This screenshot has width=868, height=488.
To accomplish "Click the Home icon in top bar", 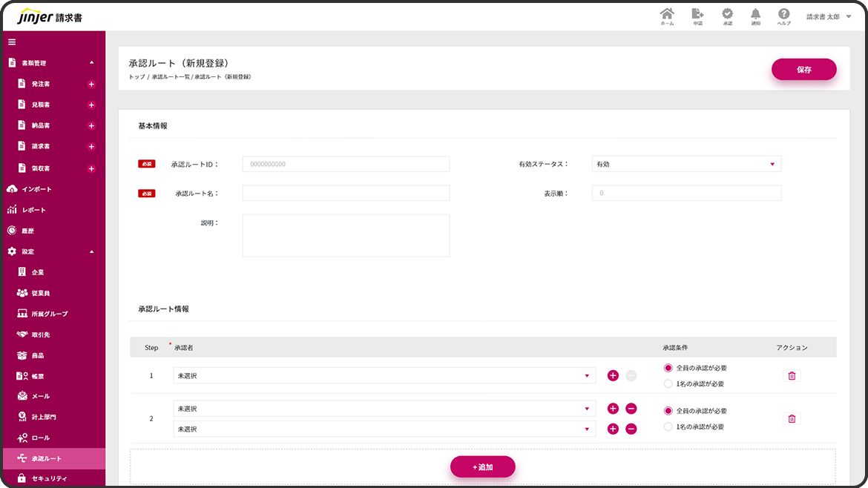I will (667, 15).
